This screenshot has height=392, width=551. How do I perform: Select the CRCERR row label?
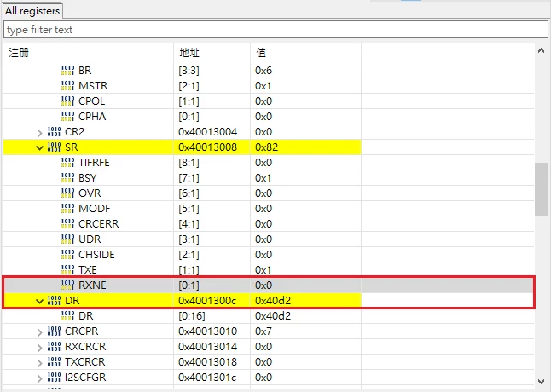(x=98, y=223)
